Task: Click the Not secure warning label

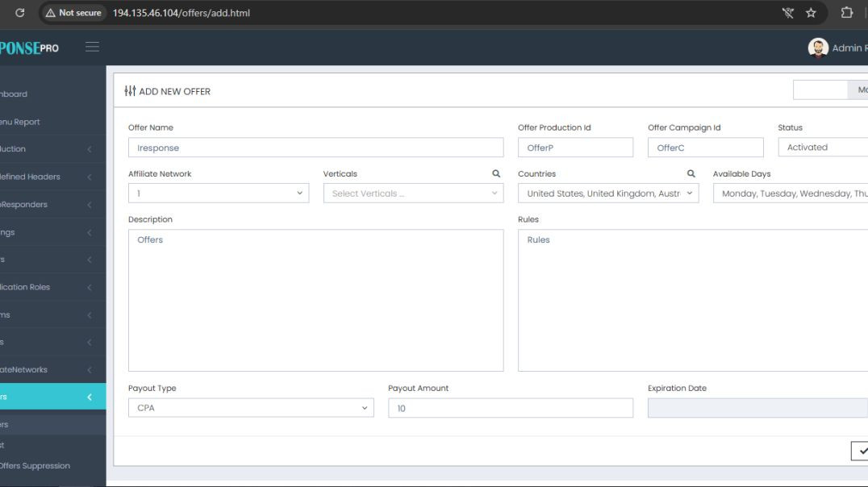Action: 73,12
